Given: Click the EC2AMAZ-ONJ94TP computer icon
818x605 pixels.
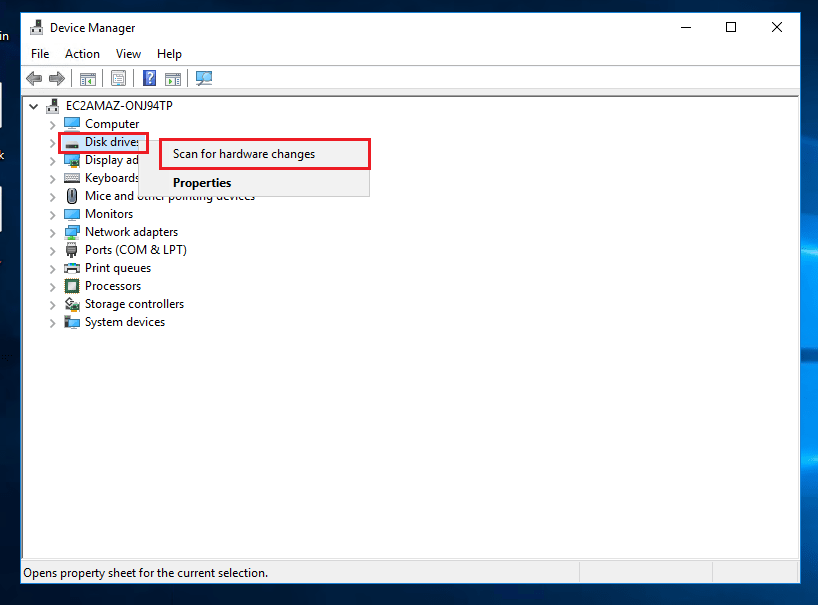Looking at the screenshot, I should (52, 106).
